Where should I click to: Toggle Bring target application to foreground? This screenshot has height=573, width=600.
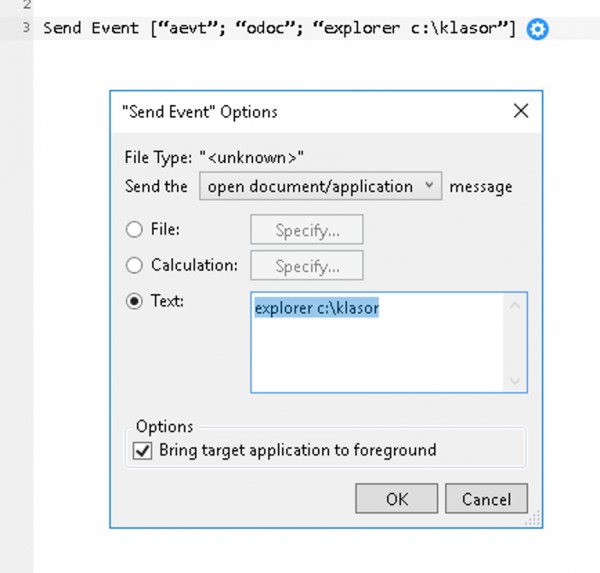pos(142,451)
